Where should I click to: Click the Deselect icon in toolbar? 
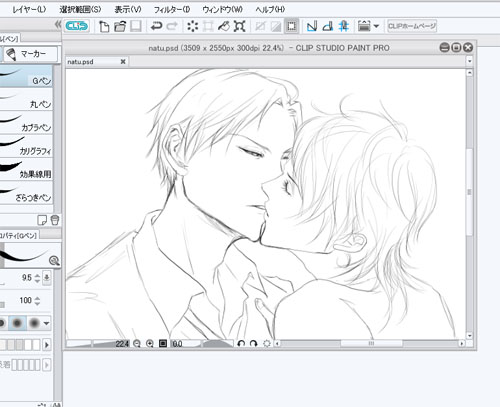(x=260, y=26)
